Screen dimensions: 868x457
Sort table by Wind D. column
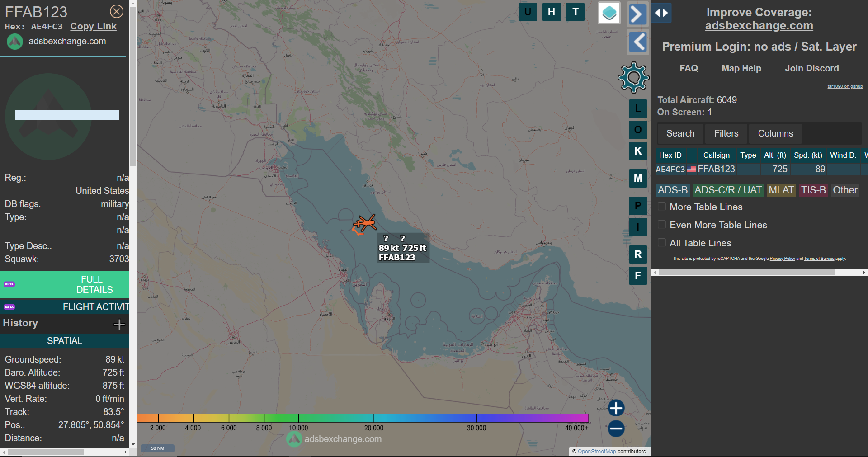pos(843,155)
